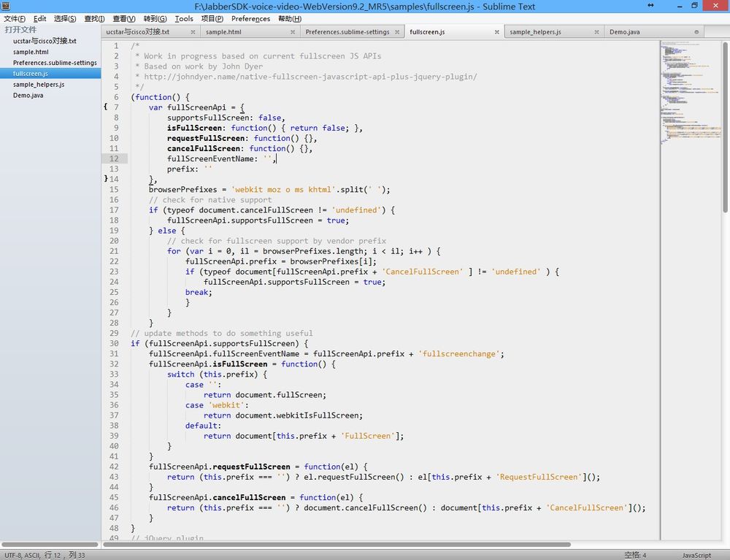Click the 'webkit moz o ms khtml' string
The height and width of the screenshot is (560, 730).
283,189
